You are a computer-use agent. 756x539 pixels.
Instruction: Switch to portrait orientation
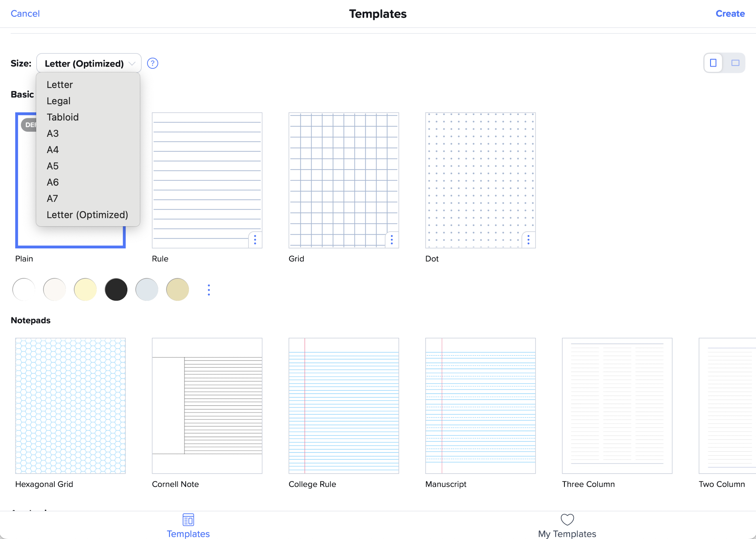coord(713,63)
